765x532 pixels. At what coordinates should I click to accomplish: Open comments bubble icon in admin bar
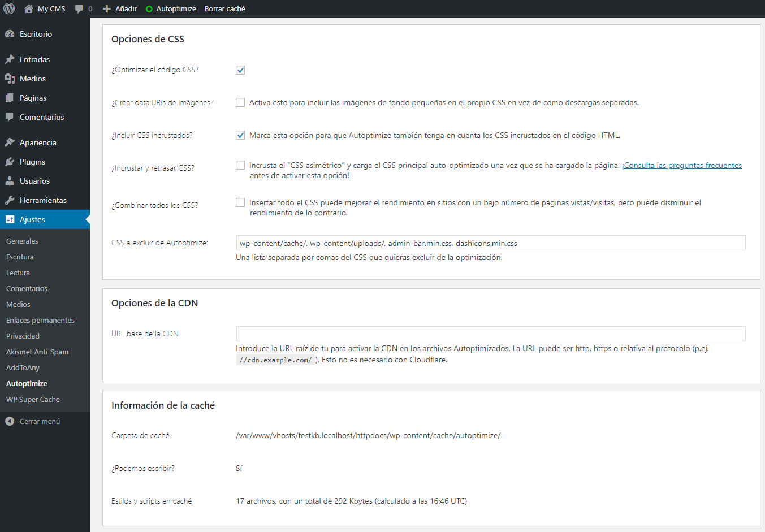point(79,8)
